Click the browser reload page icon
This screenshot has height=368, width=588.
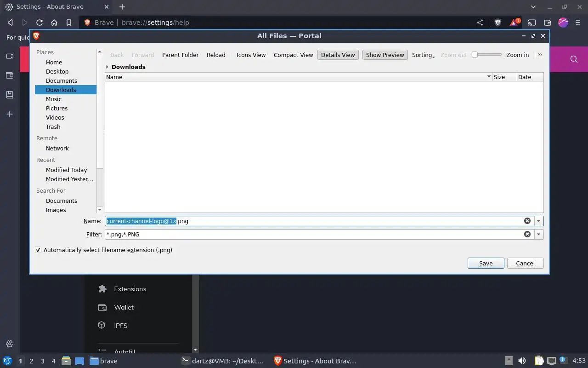(x=40, y=23)
